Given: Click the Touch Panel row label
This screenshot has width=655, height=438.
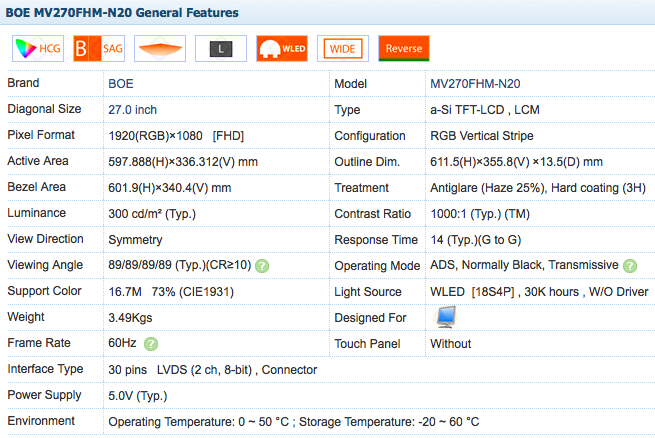Looking at the screenshot, I should [367, 344].
